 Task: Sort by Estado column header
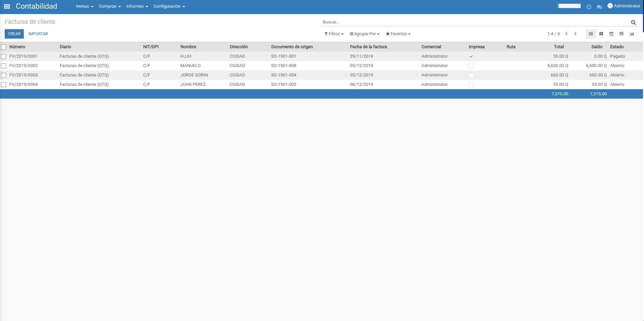pos(617,47)
